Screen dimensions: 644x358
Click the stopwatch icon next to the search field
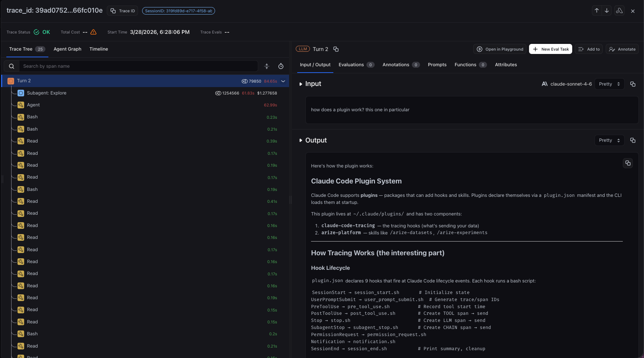tap(281, 66)
